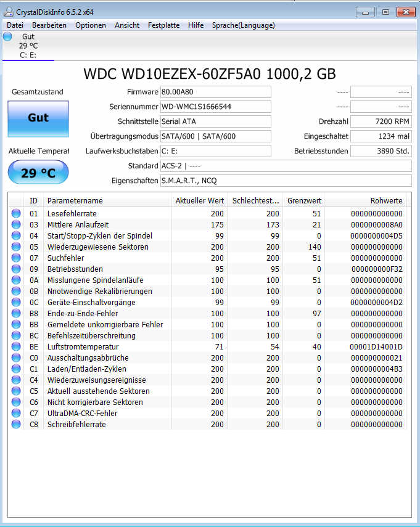Open the Bearbeiten menu

point(49,25)
